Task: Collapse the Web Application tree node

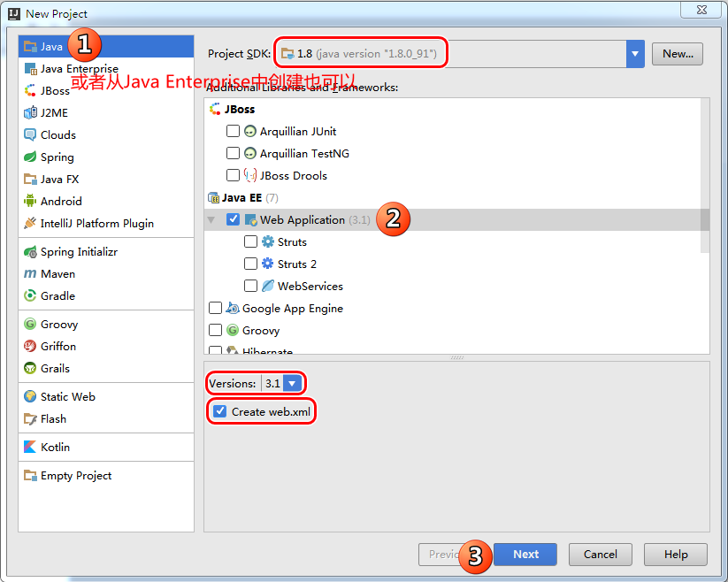Action: pyautogui.click(x=211, y=219)
